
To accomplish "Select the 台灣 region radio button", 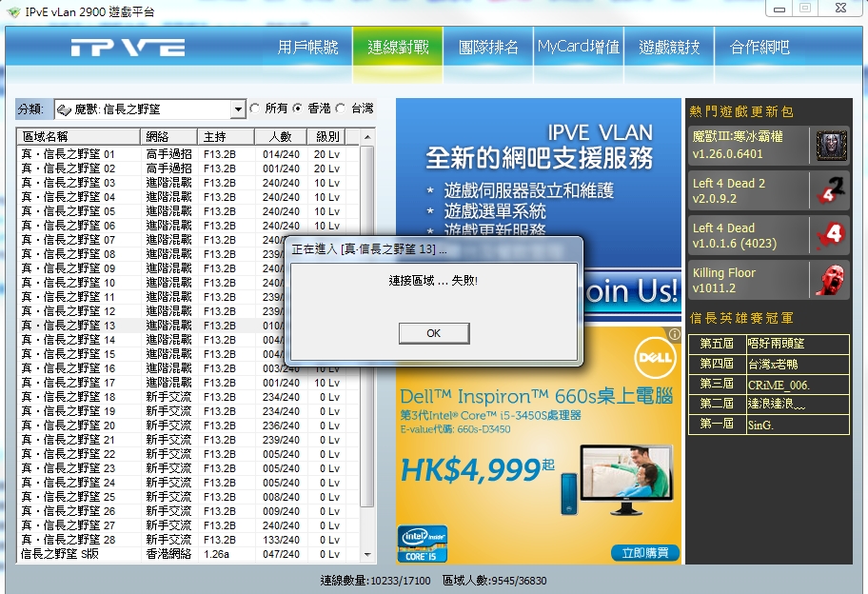I will point(341,109).
